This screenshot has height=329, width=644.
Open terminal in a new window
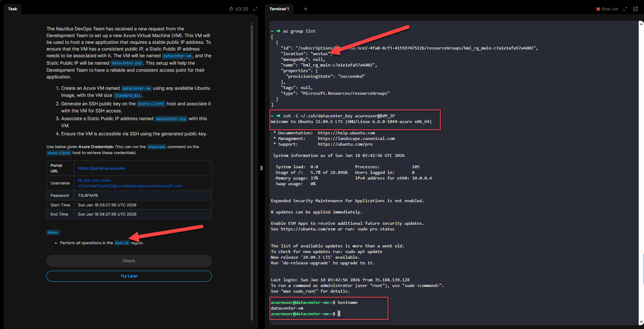(636, 9)
